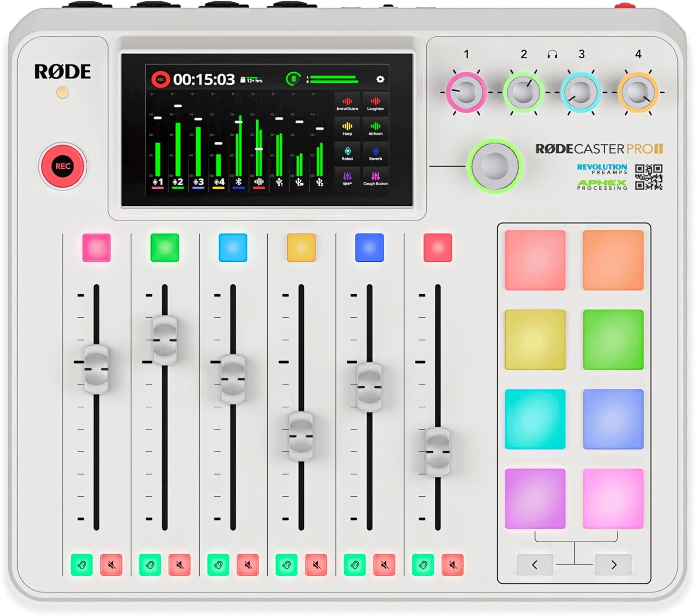Play the Intro/Outro sound pad on screen
Screen dimensions: 696x616
tap(347, 104)
